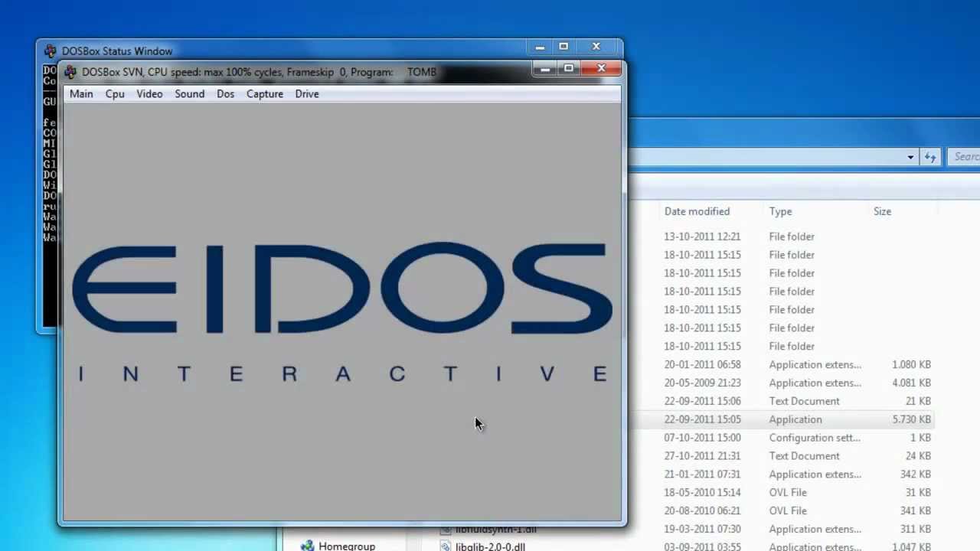980x551 pixels.
Task: Click the libglib-2.0-0.dll file icon
Action: click(446, 546)
